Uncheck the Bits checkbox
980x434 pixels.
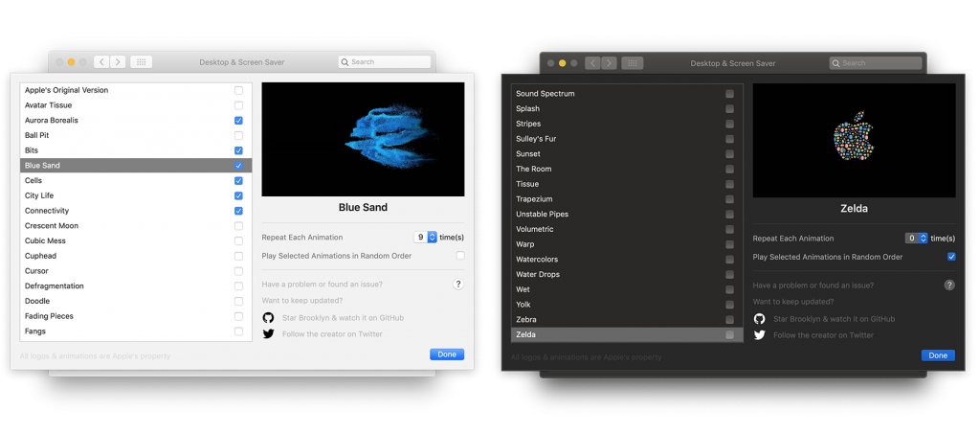click(238, 150)
